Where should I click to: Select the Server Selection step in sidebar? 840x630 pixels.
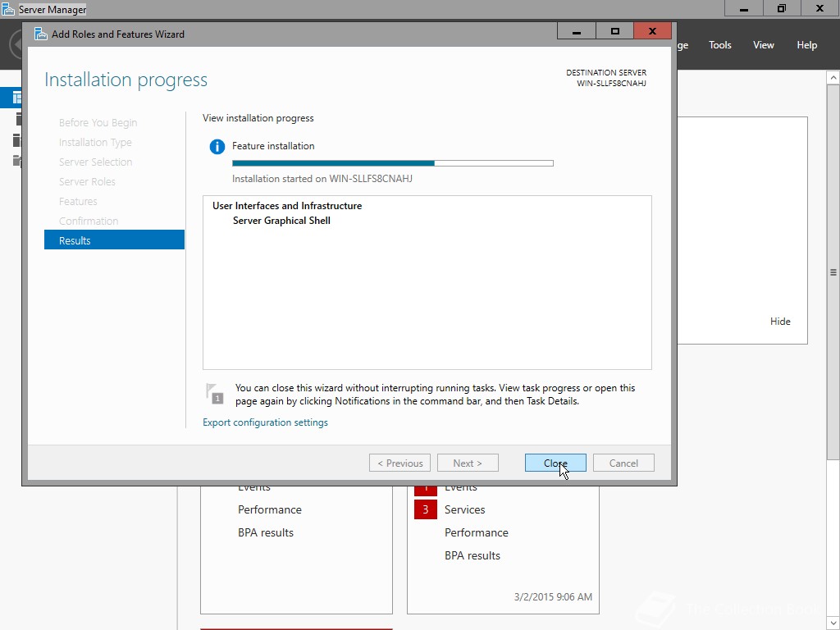pyautogui.click(x=95, y=162)
